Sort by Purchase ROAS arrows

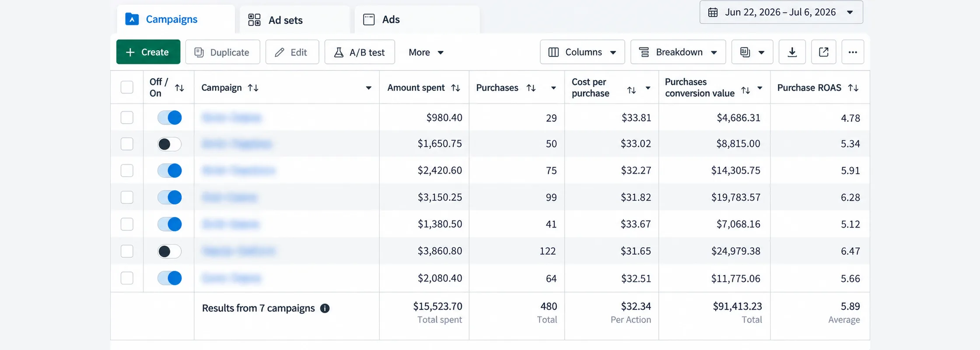[853, 88]
